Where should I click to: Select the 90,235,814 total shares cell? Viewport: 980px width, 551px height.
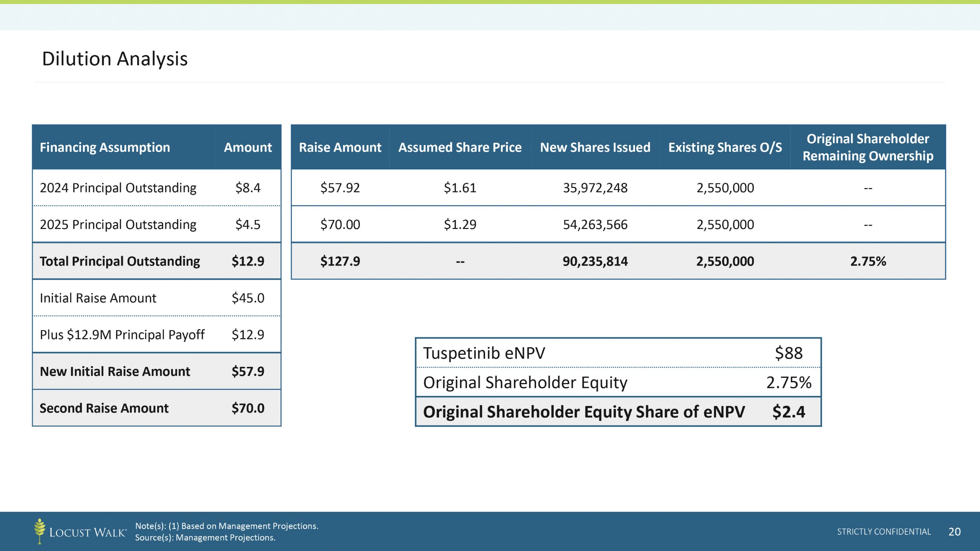tap(595, 261)
